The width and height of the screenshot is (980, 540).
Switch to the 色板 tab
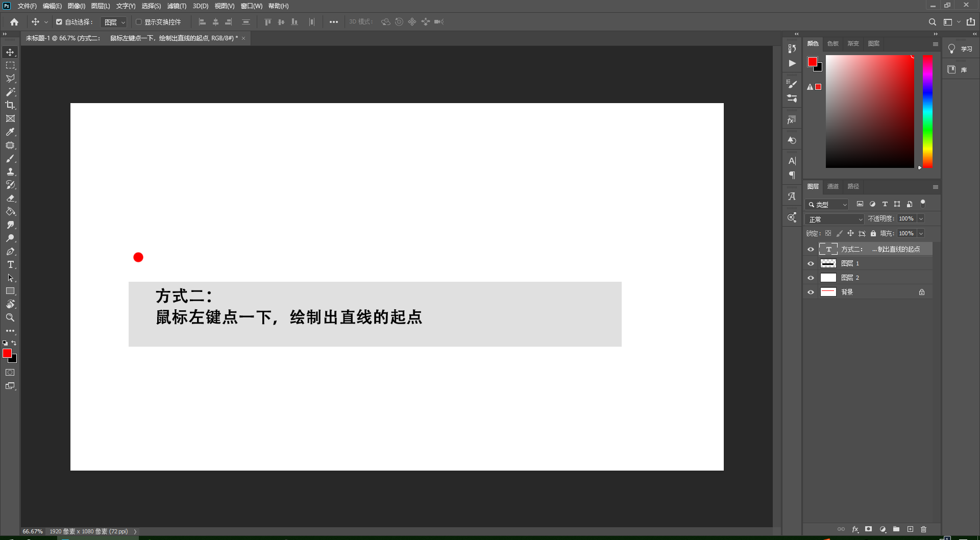pos(833,43)
